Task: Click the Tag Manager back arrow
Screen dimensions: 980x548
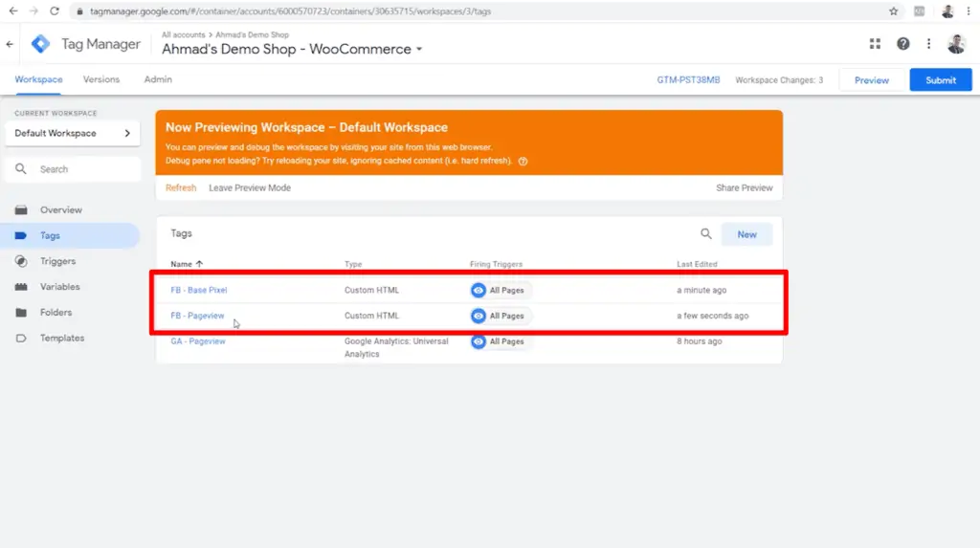Action: [10, 44]
